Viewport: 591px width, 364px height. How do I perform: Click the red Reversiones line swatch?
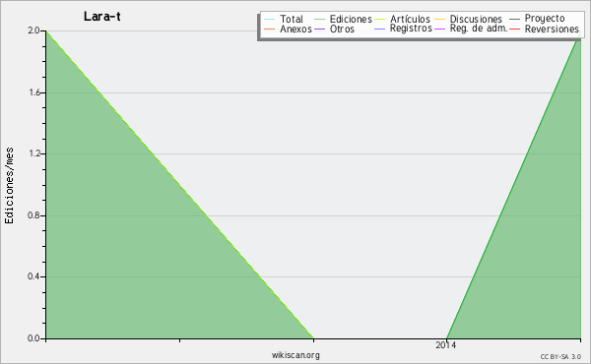[x=514, y=30]
